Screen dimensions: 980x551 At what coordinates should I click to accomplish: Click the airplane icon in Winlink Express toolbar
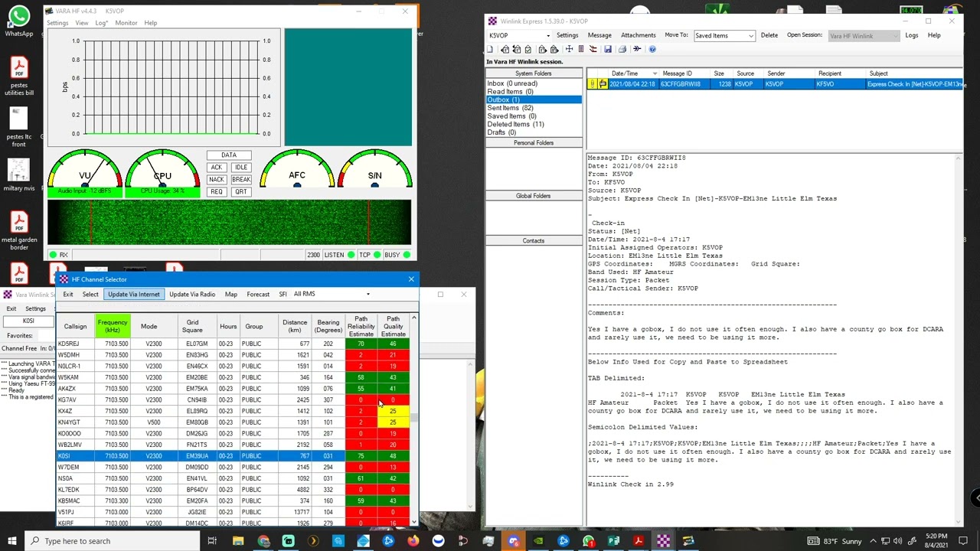(637, 49)
